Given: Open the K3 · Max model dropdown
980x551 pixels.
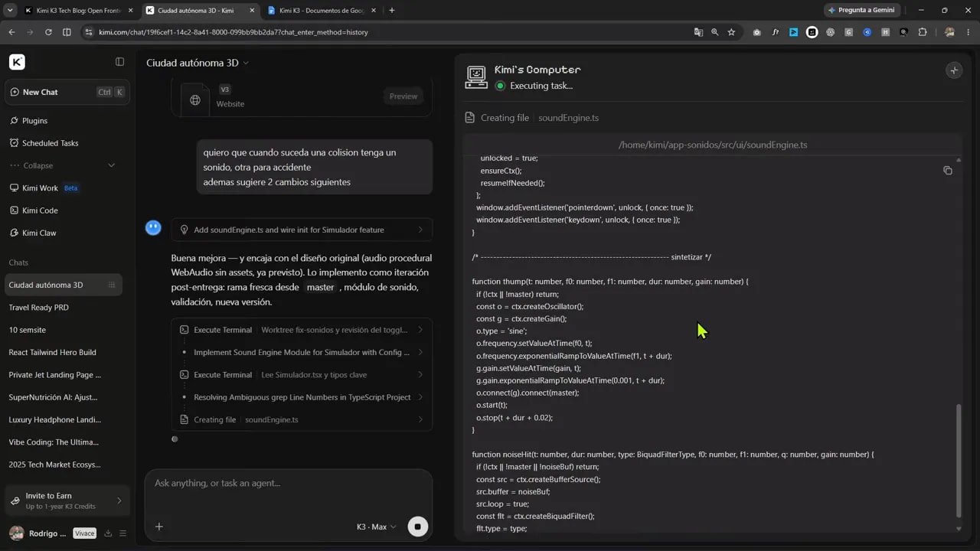Looking at the screenshot, I should (x=377, y=527).
